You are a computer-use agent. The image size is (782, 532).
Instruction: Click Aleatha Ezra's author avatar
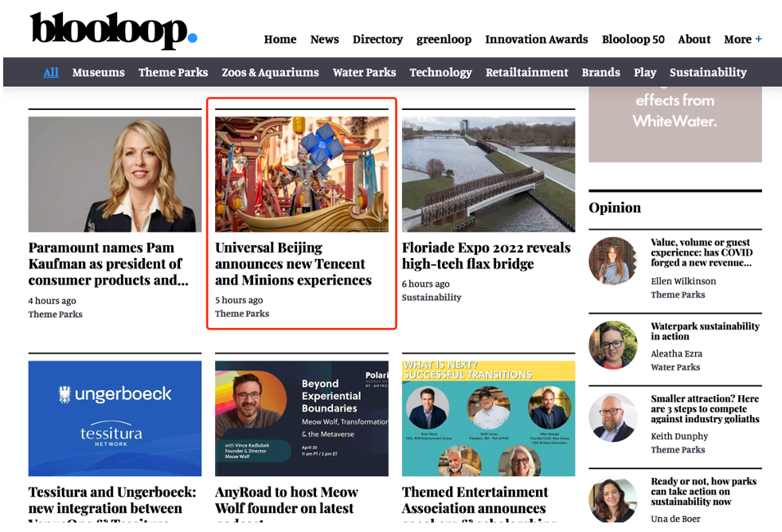click(x=613, y=345)
